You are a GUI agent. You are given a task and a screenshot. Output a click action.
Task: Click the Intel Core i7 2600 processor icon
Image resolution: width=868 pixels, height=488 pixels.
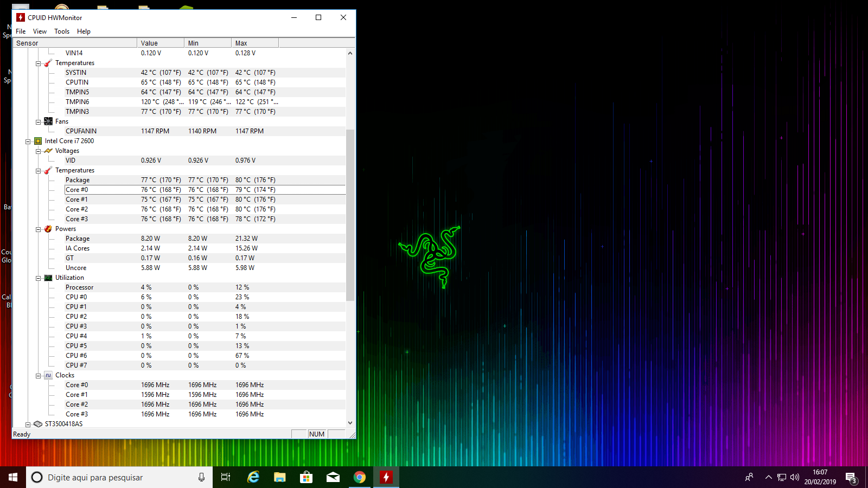[x=38, y=141]
